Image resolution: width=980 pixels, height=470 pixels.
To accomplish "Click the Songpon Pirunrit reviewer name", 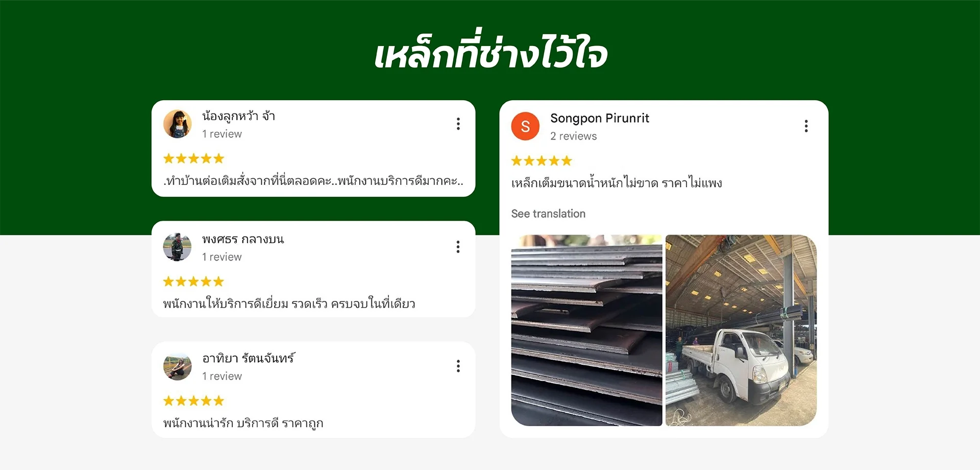I will [x=600, y=119].
